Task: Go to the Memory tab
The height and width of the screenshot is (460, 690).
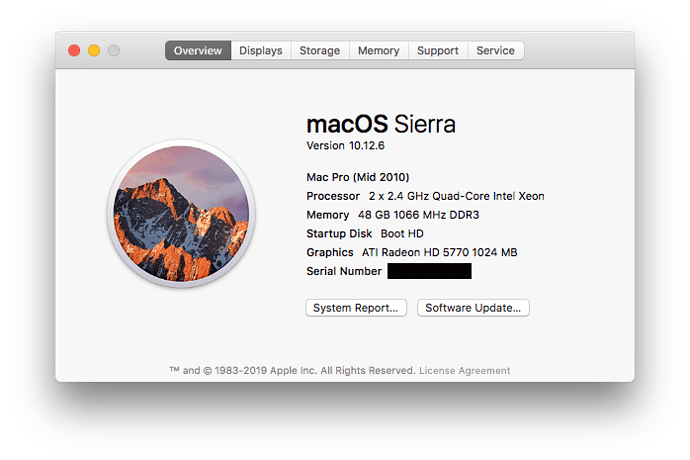Action: coord(379,51)
